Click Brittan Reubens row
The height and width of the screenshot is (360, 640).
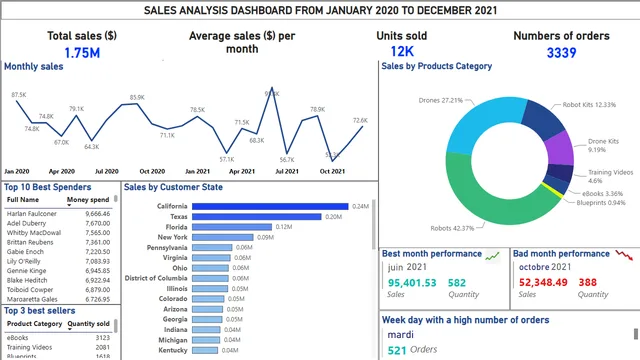pos(58,242)
